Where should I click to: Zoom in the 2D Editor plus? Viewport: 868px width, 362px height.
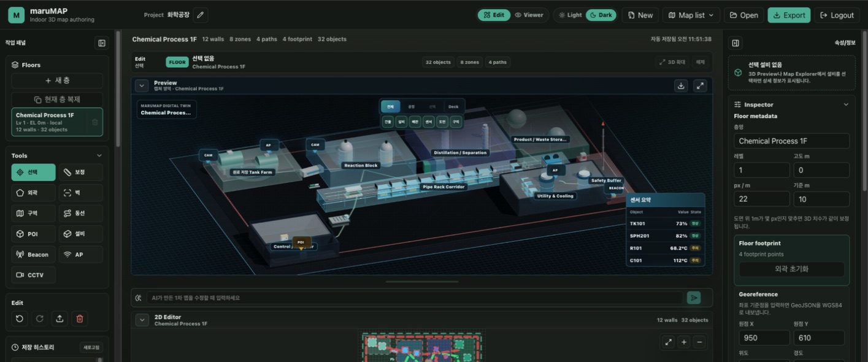point(684,342)
